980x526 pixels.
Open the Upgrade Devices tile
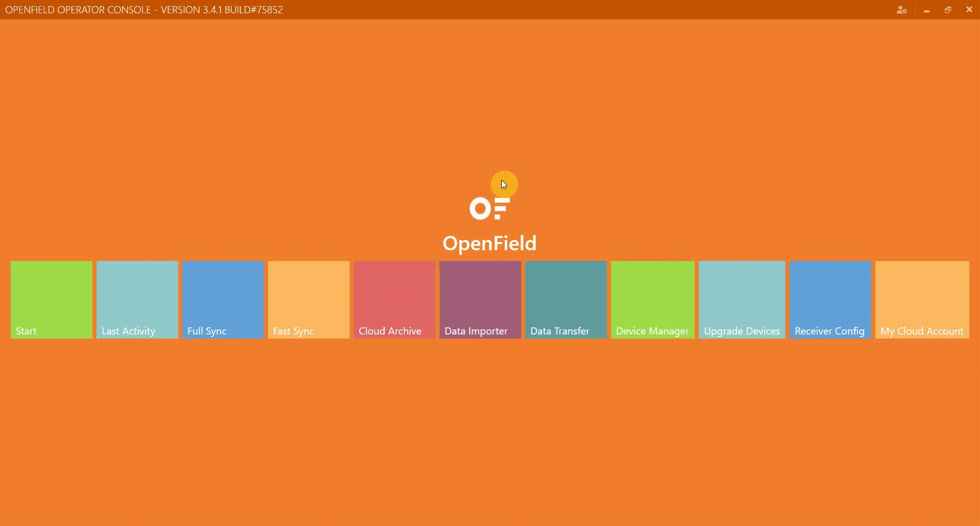(742, 300)
